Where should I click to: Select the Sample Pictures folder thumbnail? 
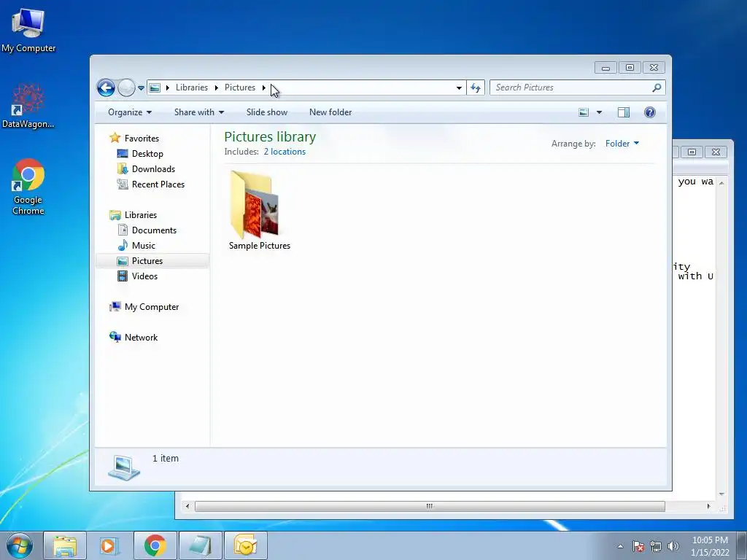click(255, 205)
